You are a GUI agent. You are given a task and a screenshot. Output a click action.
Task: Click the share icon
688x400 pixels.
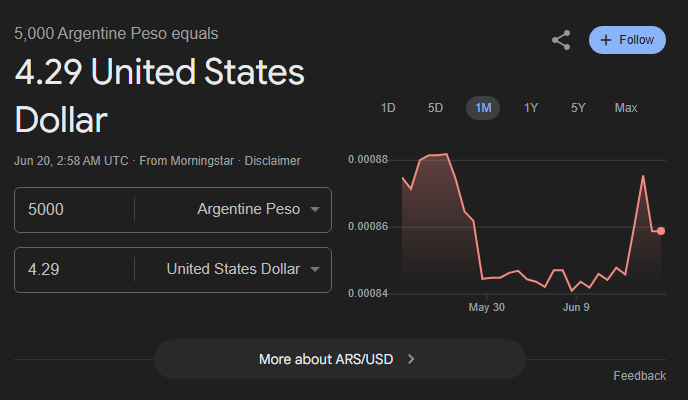(x=561, y=40)
